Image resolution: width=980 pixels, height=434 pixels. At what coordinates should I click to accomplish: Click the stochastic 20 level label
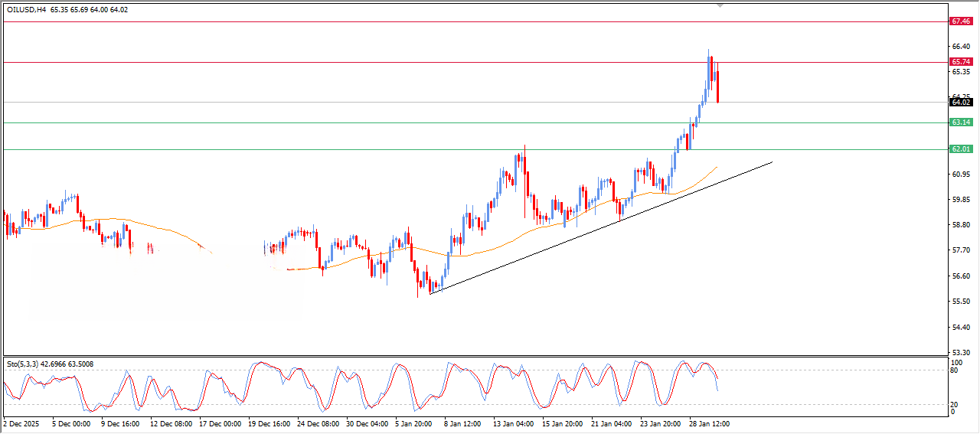pyautogui.click(x=955, y=404)
